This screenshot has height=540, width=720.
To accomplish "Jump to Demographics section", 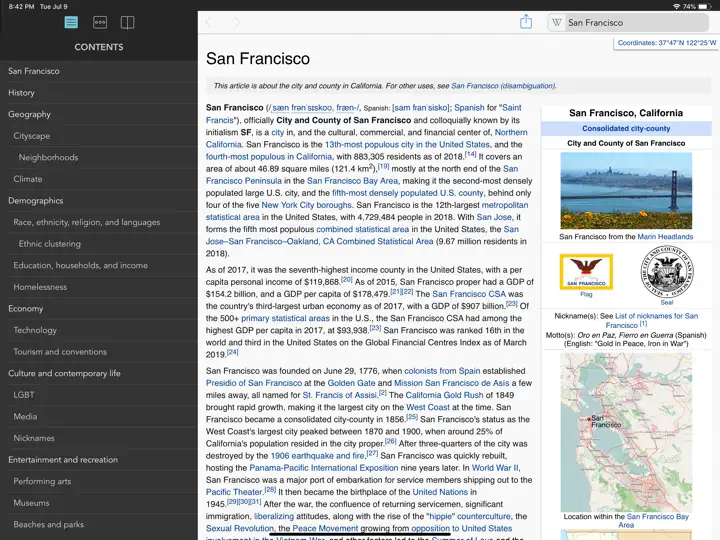I will click(x=99, y=201).
